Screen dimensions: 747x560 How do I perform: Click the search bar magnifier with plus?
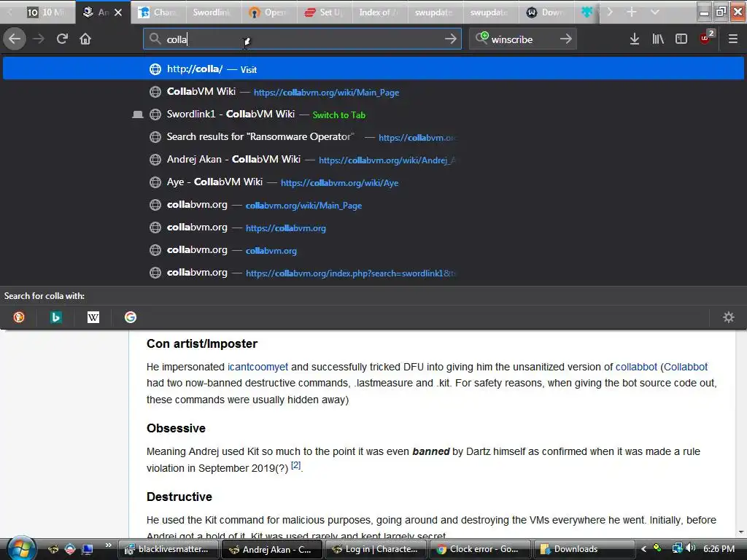coord(481,38)
